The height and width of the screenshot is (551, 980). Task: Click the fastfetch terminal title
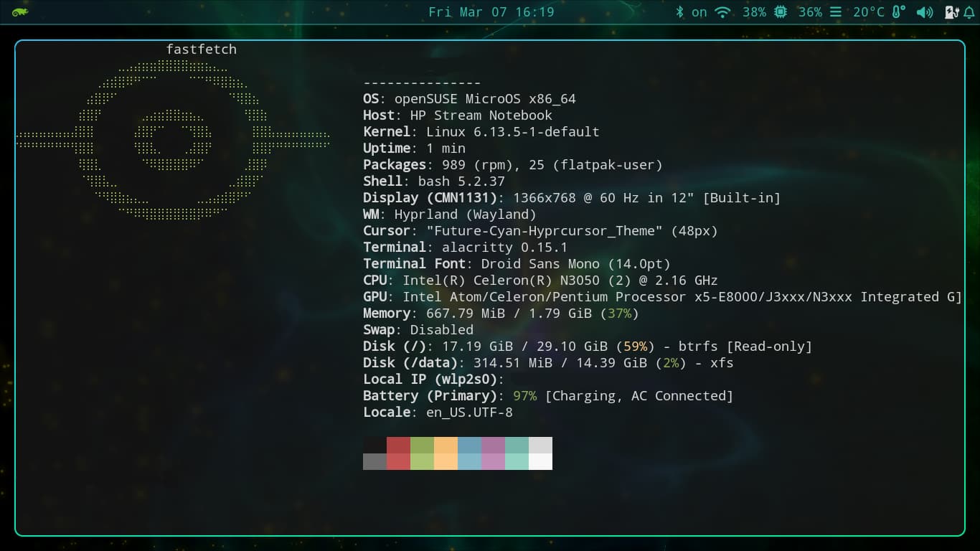pyautogui.click(x=201, y=50)
